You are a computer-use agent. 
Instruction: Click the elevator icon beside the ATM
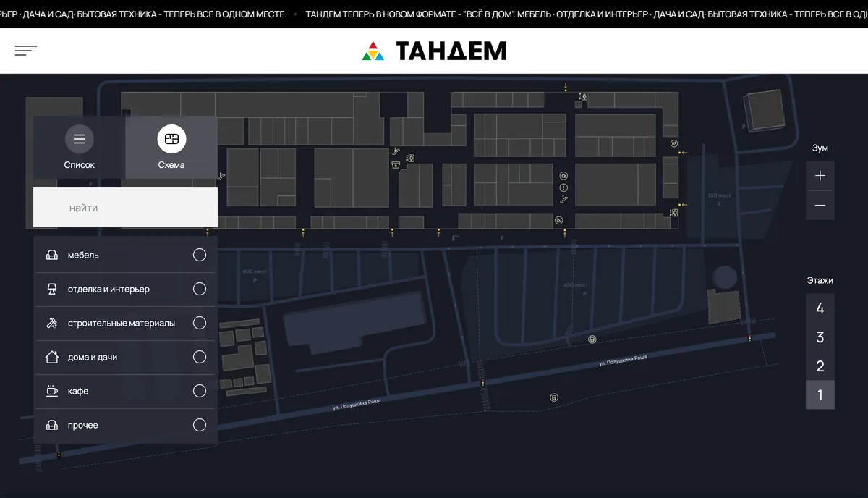click(x=410, y=158)
